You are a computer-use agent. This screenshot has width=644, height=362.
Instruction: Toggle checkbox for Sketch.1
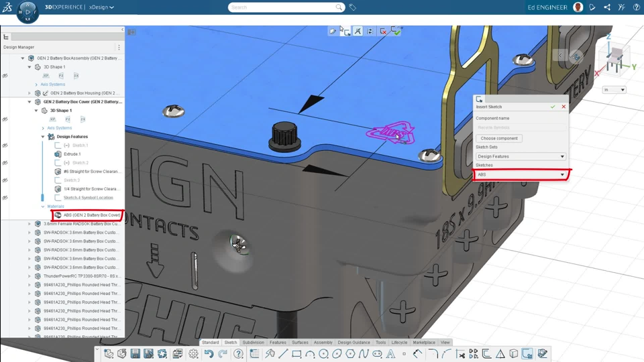58,145
